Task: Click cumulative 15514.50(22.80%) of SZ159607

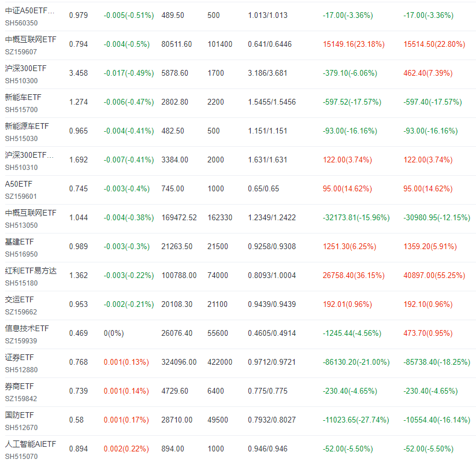Action: point(434,44)
